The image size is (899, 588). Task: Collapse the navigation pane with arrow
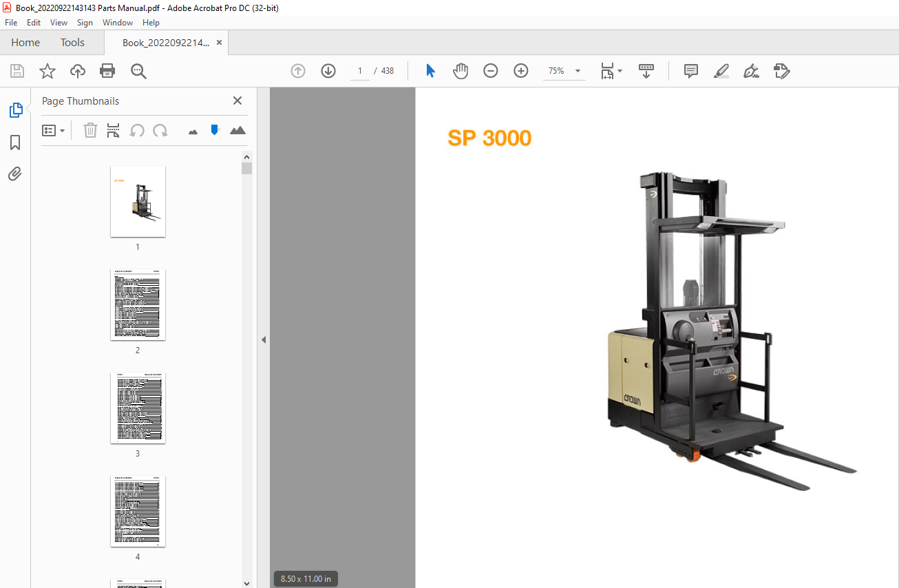coord(263,339)
